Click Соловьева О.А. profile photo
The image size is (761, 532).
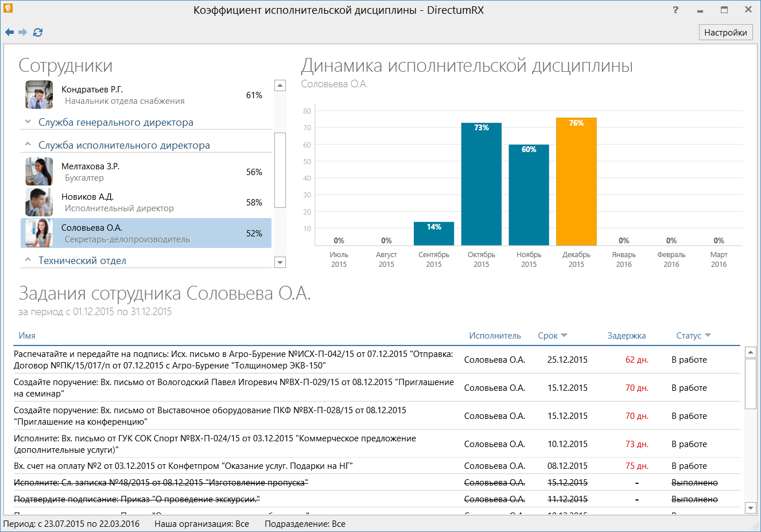tap(39, 233)
